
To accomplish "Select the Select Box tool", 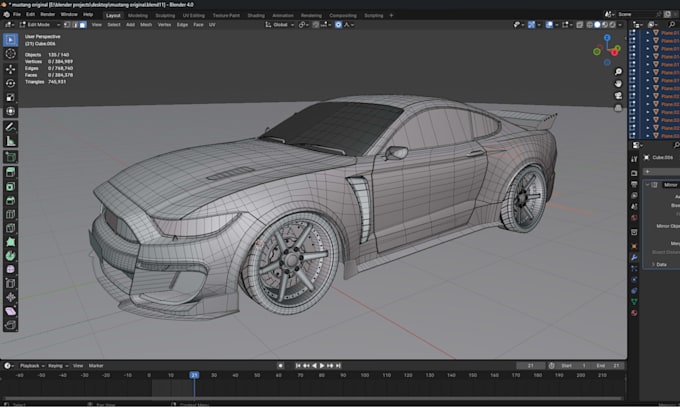I will 10,40.
